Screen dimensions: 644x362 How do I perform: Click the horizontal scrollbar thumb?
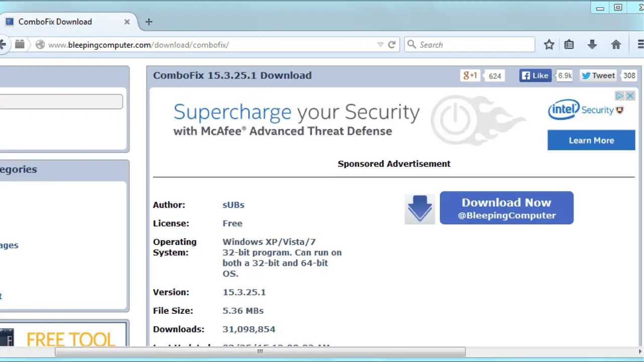coord(260,352)
